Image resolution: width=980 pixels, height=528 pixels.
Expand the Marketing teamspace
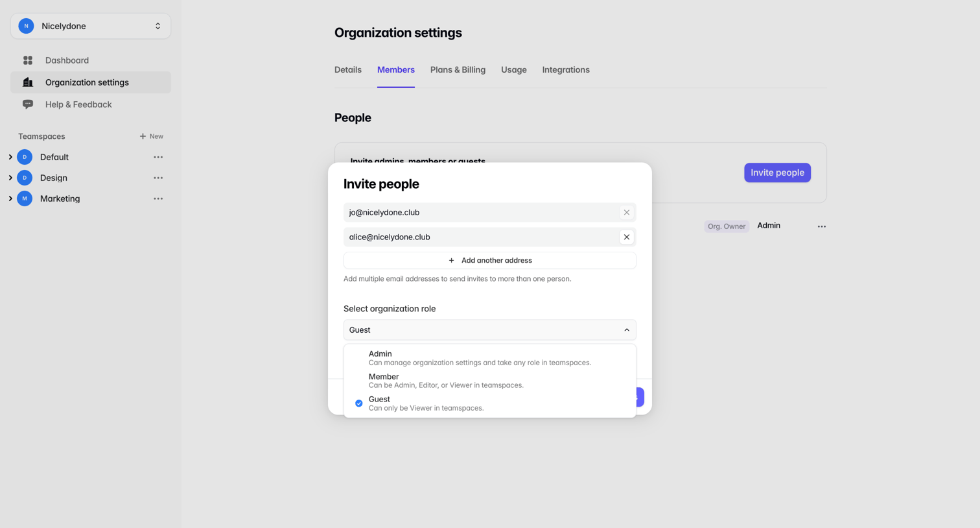click(10, 198)
